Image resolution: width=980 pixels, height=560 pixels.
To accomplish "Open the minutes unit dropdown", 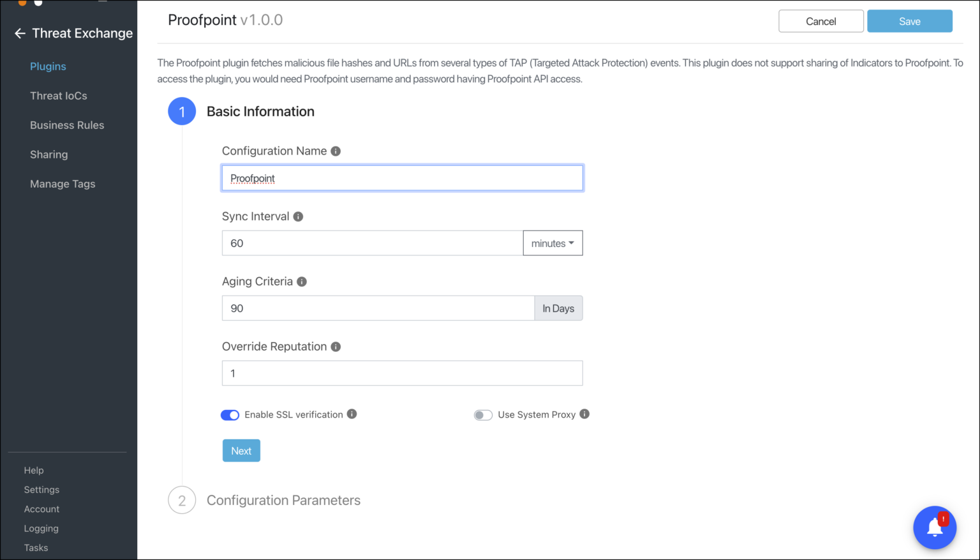I will click(553, 243).
